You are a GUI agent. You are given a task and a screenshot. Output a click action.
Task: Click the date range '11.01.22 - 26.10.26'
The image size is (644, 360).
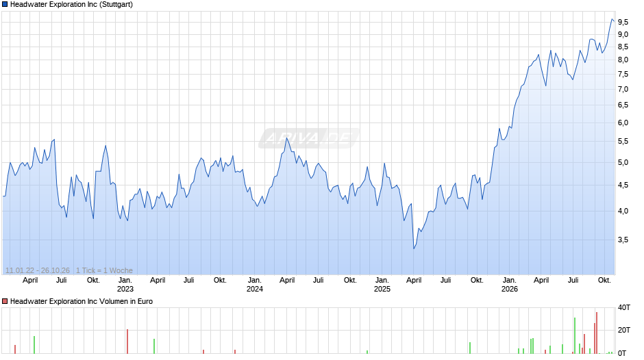(x=38, y=270)
